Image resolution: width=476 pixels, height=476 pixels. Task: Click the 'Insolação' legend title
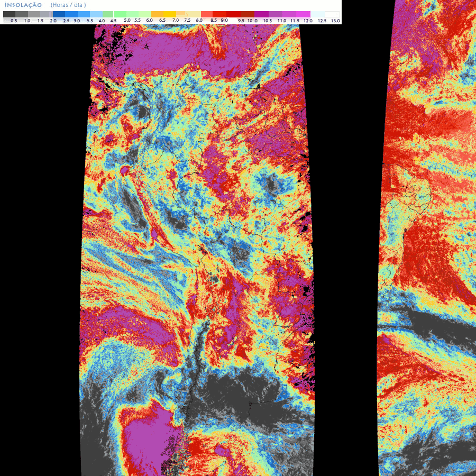pyautogui.click(x=23, y=5)
